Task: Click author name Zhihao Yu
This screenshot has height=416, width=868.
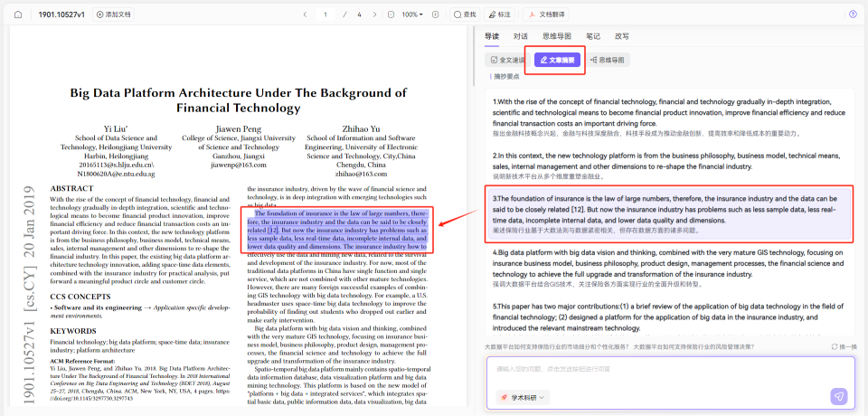Action: [x=361, y=129]
